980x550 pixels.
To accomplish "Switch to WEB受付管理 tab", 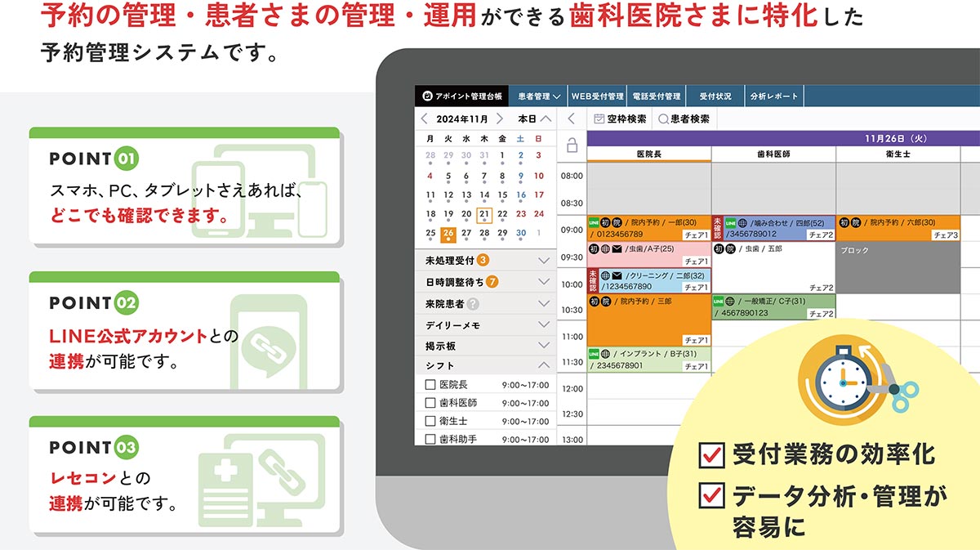I will (597, 96).
